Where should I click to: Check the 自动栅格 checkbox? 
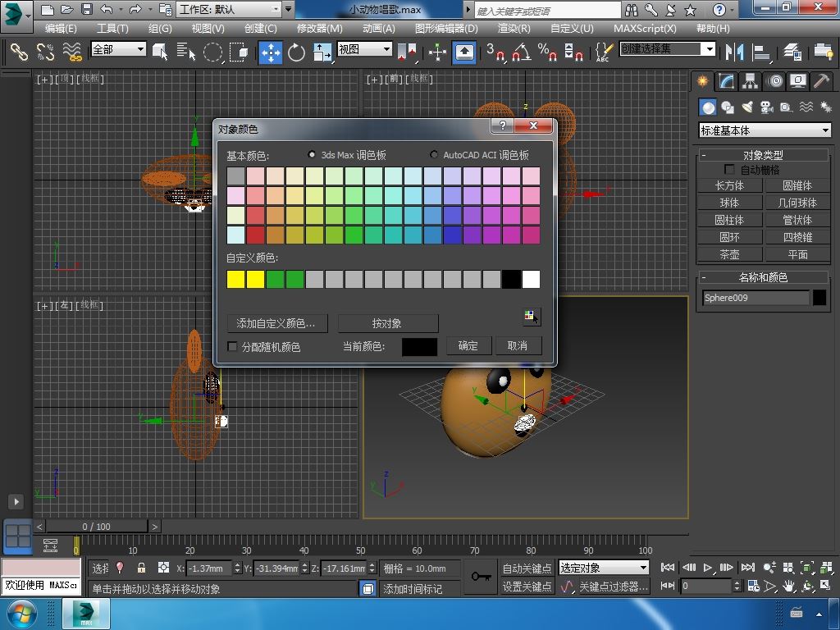[729, 170]
